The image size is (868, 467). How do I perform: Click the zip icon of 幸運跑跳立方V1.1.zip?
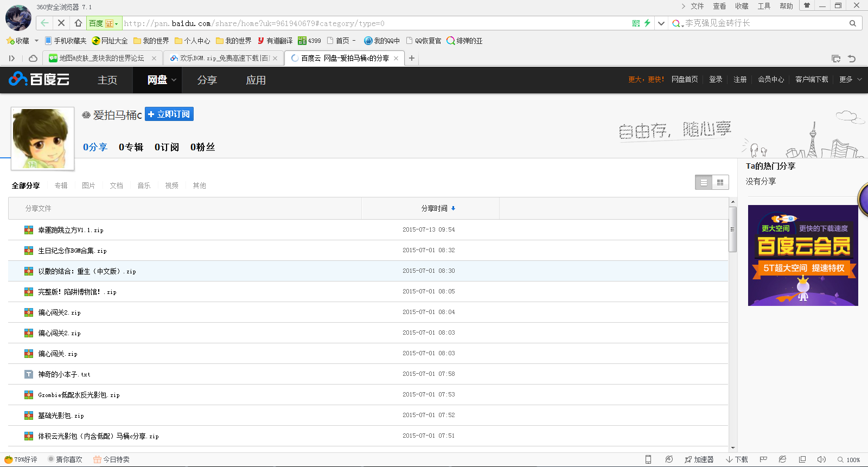[29, 230]
